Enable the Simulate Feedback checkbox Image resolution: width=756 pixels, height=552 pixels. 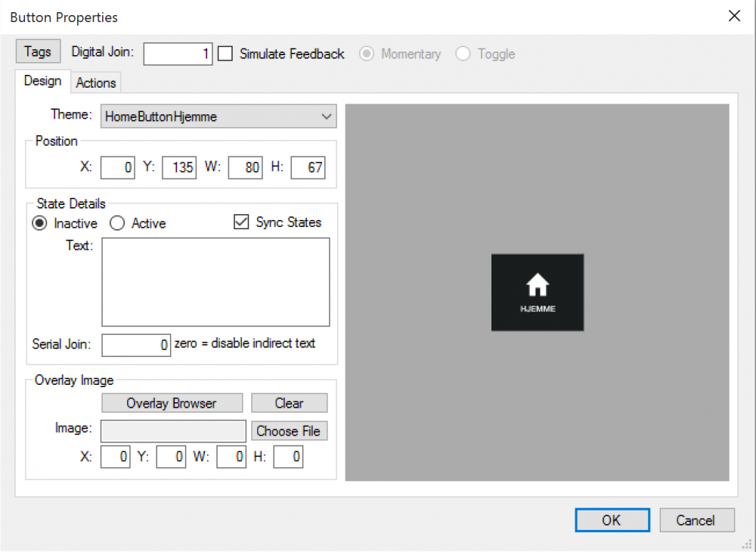pyautogui.click(x=225, y=54)
